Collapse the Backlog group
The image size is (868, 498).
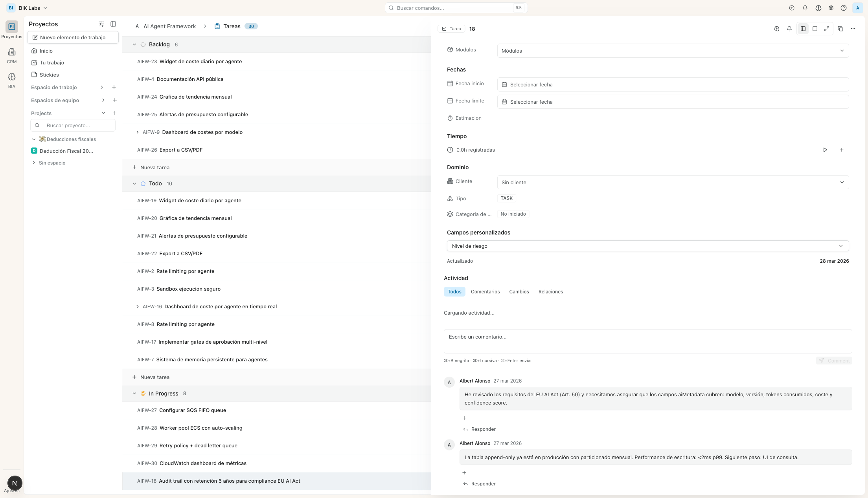coord(134,44)
